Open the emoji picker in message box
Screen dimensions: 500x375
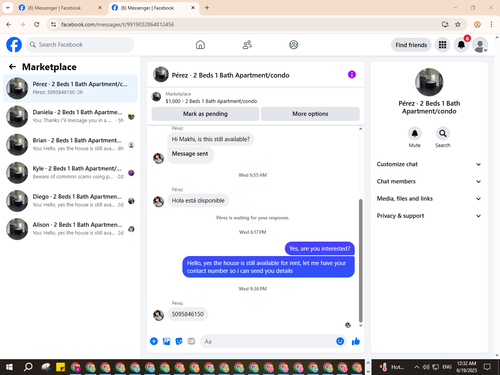click(x=340, y=341)
